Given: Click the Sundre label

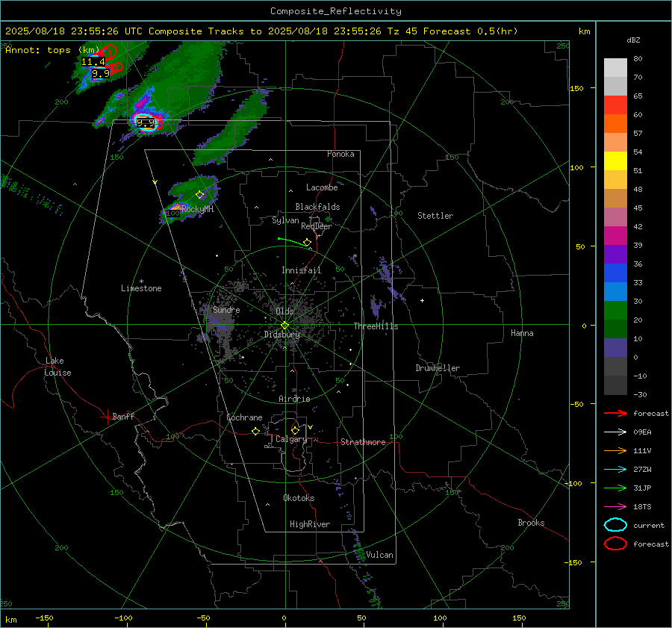Looking at the screenshot, I should click(226, 310).
